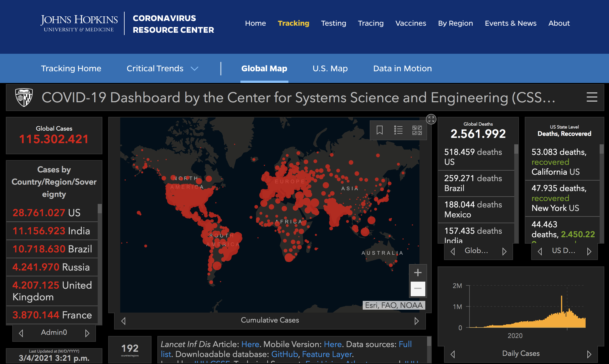The height and width of the screenshot is (364, 609).
Task: Go to next Admin0 list tab
Action: (87, 333)
